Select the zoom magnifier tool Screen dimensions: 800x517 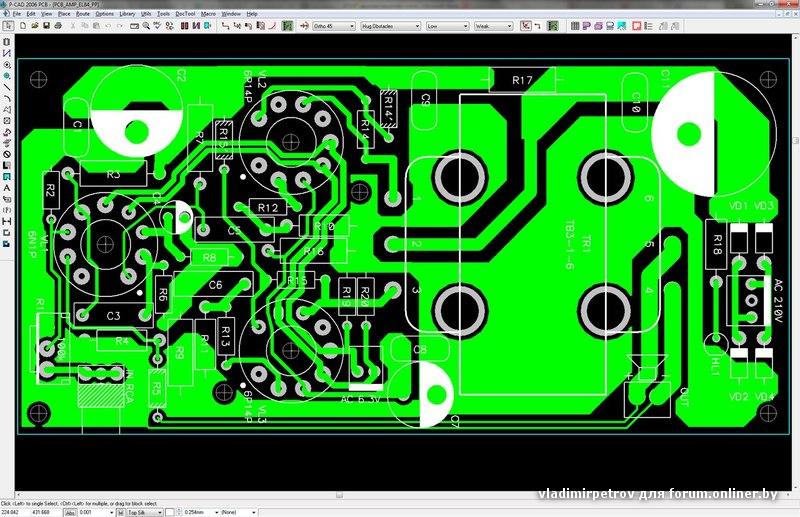tap(146, 26)
